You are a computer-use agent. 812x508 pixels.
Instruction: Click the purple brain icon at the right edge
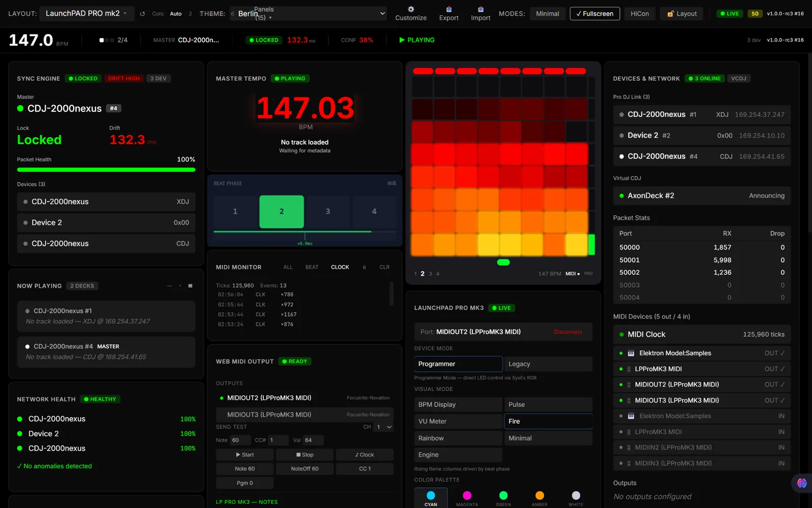tap(802, 483)
